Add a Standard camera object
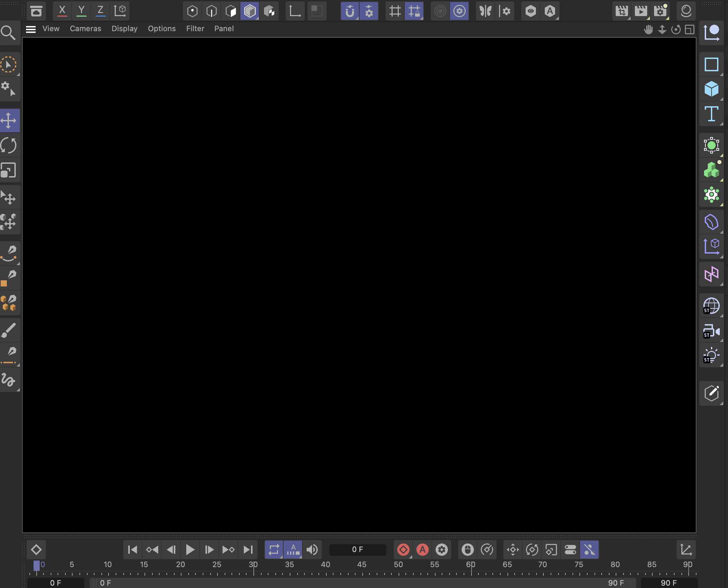The image size is (728, 588). point(711,331)
